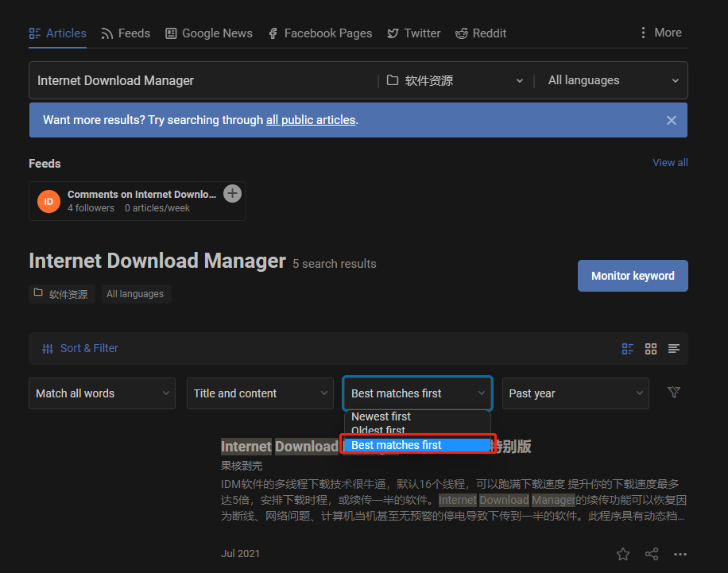Open the article's three-dot options menu
This screenshot has width=728, height=573.
click(x=680, y=554)
